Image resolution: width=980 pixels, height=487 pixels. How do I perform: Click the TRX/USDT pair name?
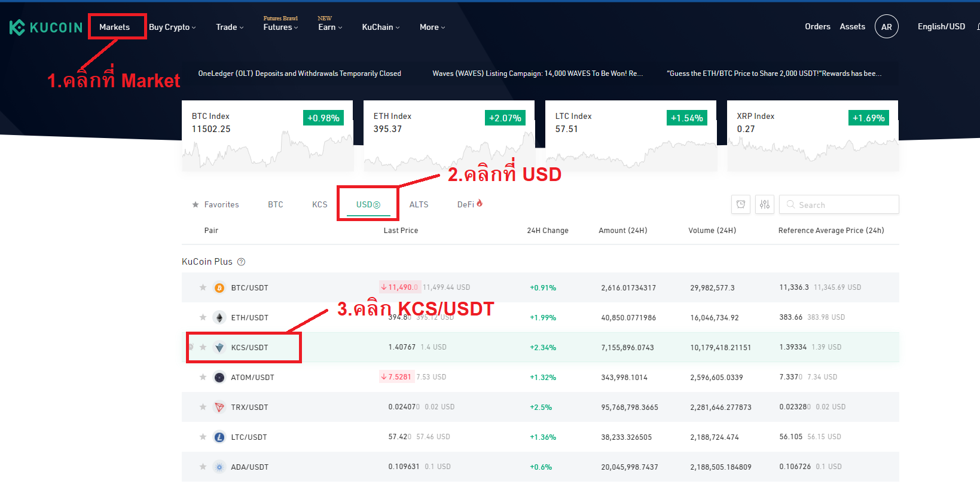[249, 408]
